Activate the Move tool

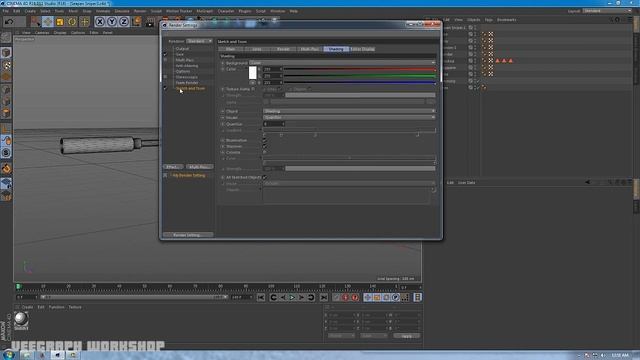point(47,21)
